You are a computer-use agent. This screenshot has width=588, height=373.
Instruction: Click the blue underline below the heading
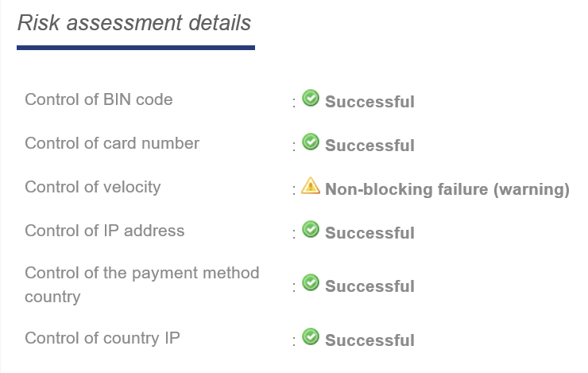click(136, 48)
